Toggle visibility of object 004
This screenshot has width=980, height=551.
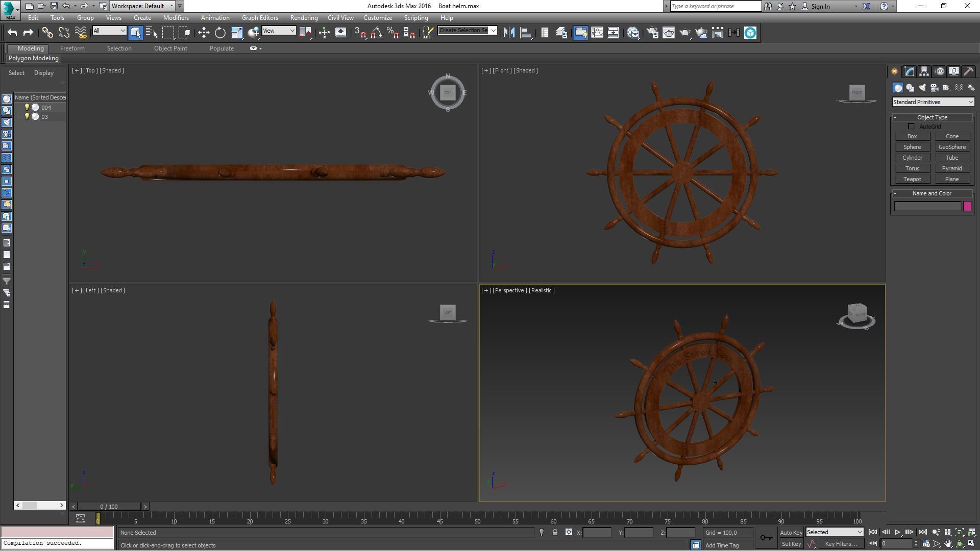tap(27, 108)
